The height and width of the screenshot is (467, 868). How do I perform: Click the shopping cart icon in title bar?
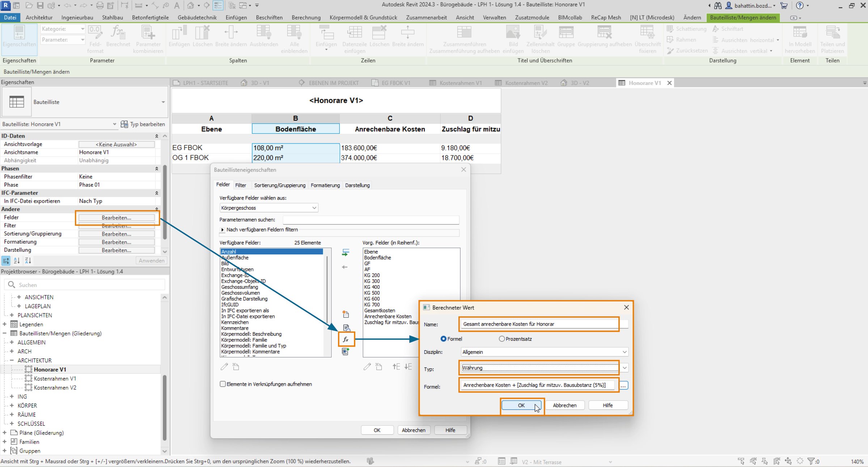point(784,5)
